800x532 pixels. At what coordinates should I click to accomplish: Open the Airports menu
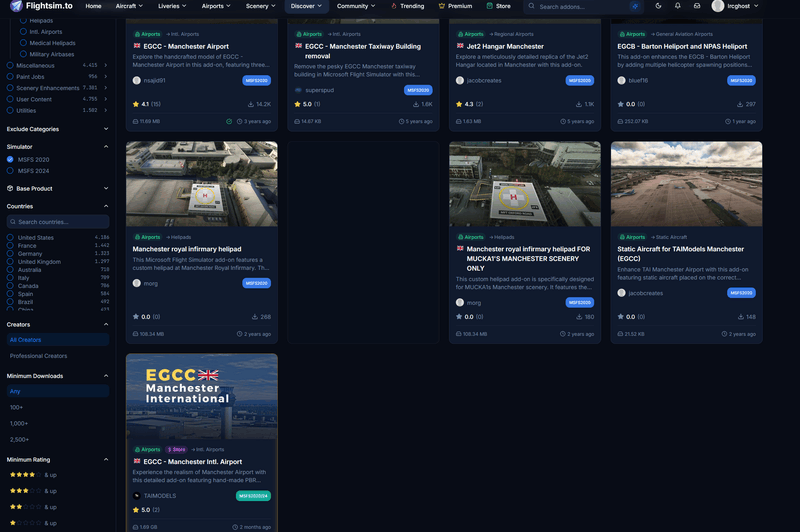pos(216,6)
